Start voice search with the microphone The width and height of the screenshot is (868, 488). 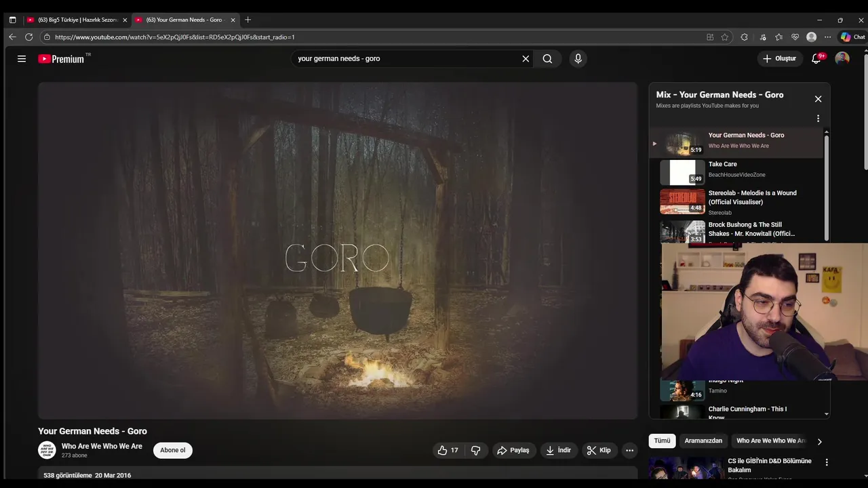578,59
